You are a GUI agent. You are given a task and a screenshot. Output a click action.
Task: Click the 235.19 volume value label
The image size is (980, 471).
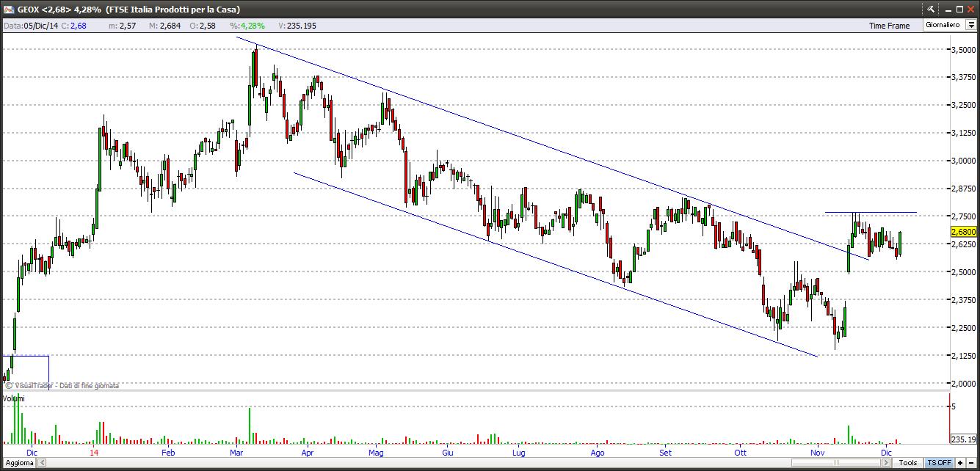tap(963, 439)
